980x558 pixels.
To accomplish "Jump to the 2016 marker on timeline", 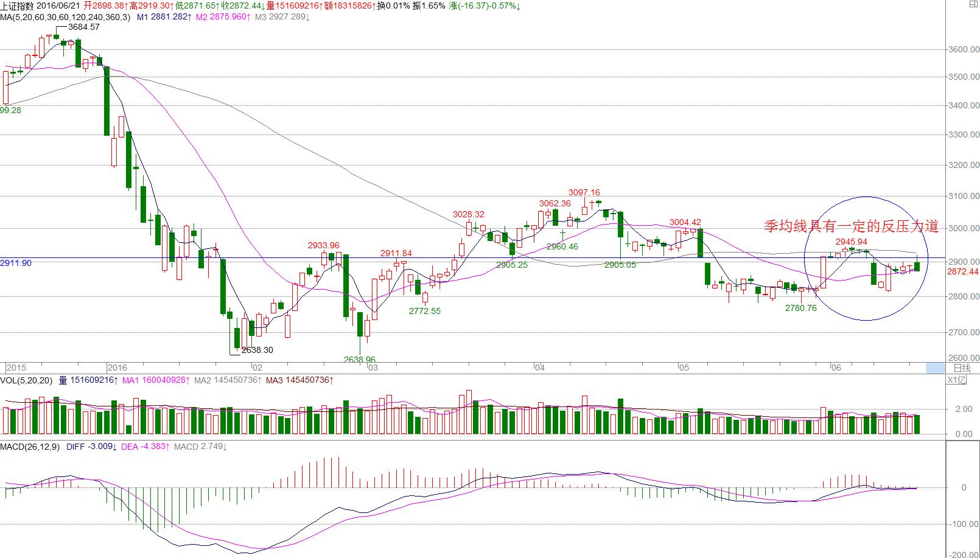I will tap(117, 368).
